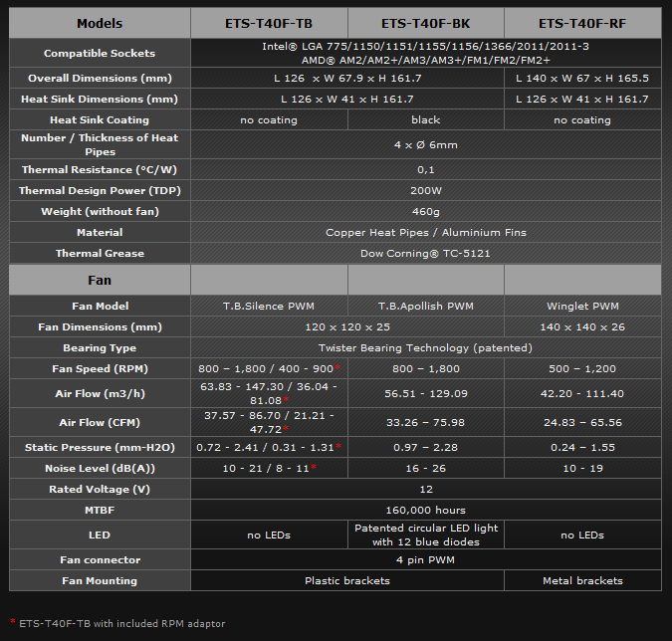
Task: Click the 'Fan Speed (RPM)' row label
Action: [x=100, y=369]
